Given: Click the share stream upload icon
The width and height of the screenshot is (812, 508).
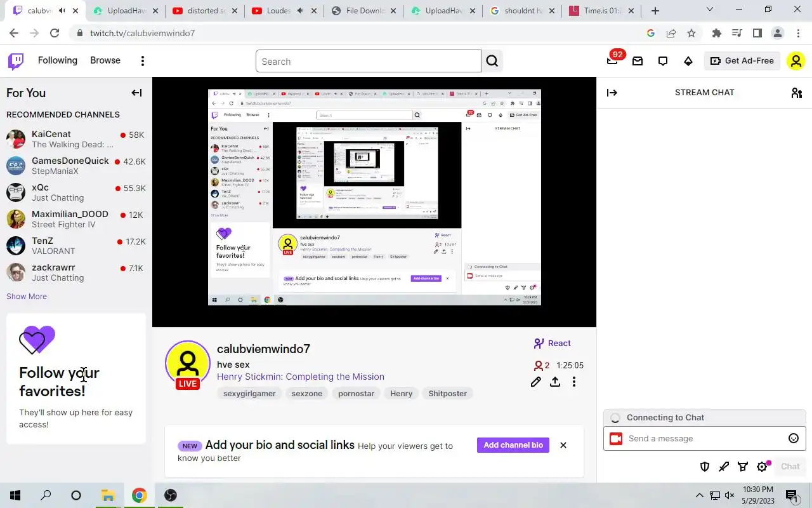Looking at the screenshot, I should (x=555, y=382).
